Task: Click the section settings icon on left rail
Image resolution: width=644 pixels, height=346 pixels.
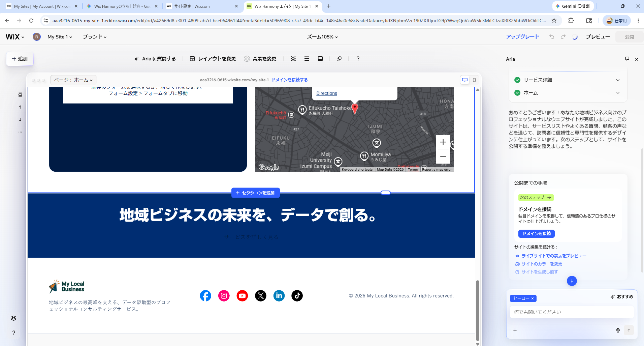Action: click(x=20, y=95)
